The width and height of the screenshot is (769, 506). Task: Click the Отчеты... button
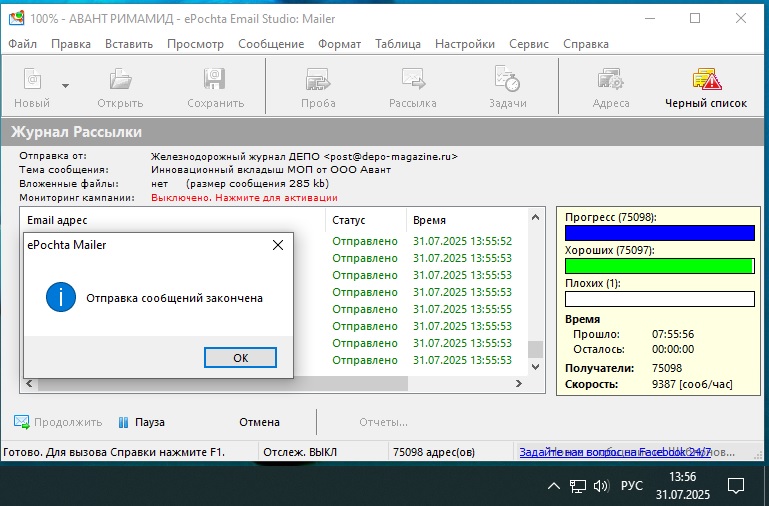383,422
